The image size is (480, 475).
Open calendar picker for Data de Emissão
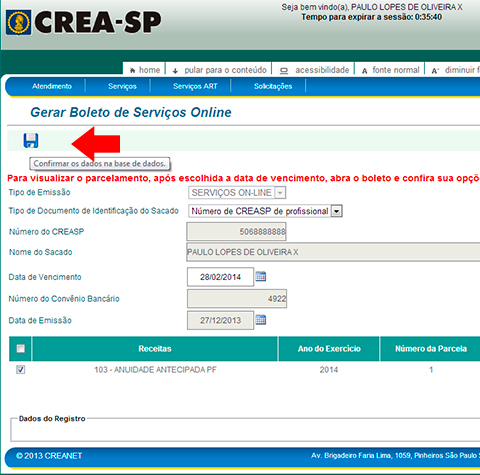click(x=261, y=320)
